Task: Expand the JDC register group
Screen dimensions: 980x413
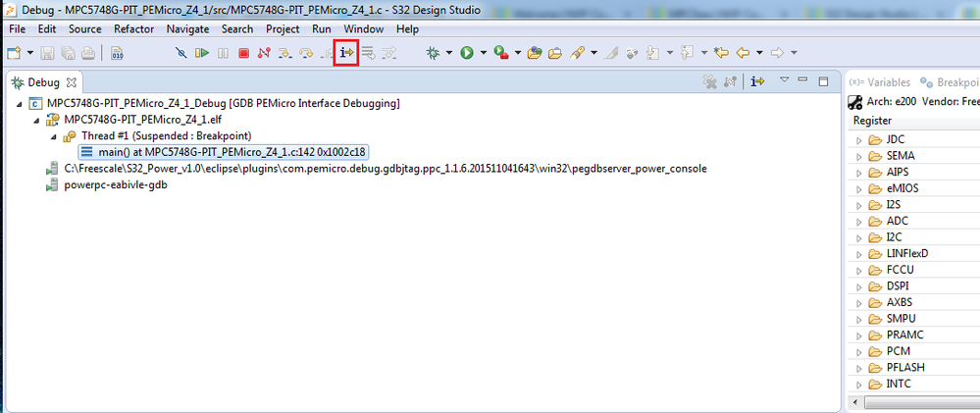Action: (x=858, y=139)
